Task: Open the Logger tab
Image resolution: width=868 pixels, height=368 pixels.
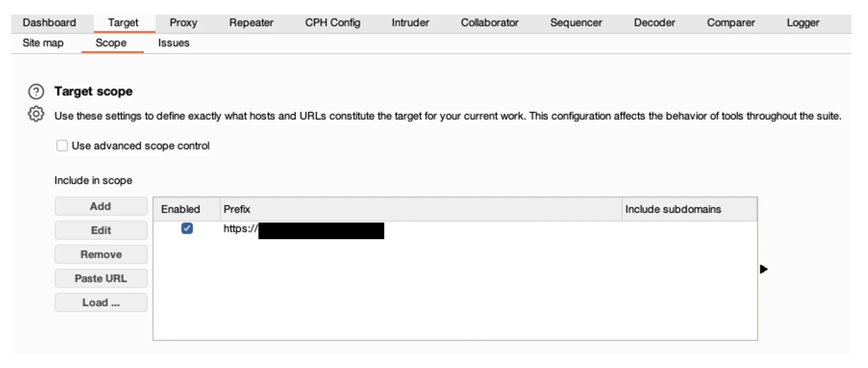Action: point(803,22)
